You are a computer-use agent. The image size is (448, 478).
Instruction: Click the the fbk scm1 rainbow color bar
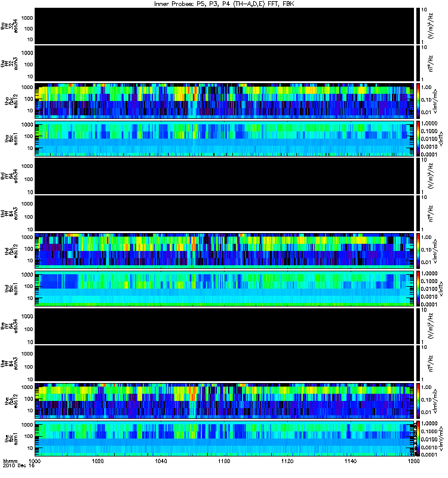click(419, 439)
